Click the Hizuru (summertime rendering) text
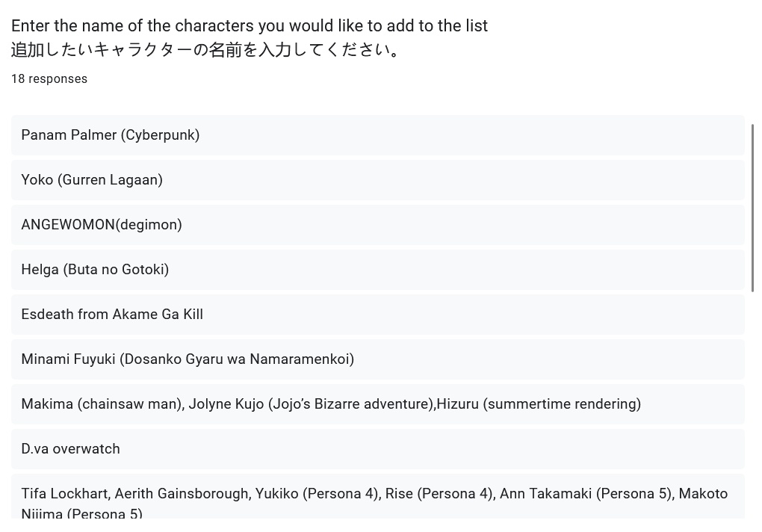 [x=539, y=404]
